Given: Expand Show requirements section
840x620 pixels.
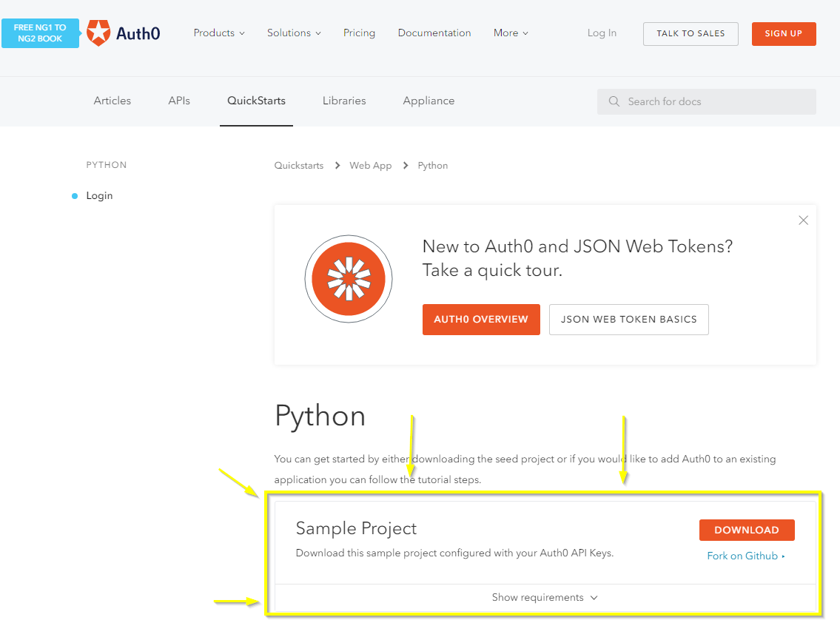Looking at the screenshot, I should click(x=545, y=597).
